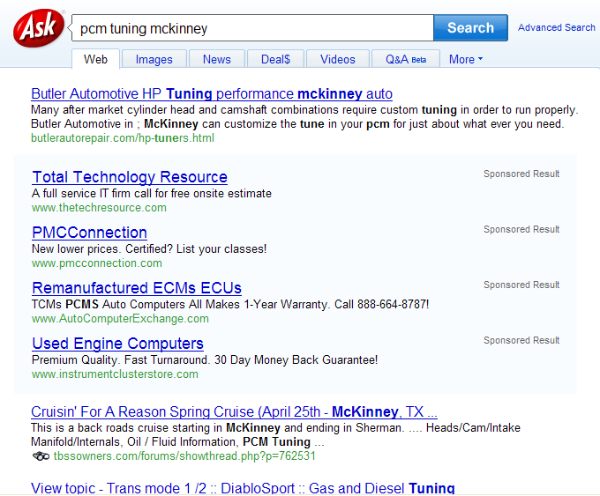600x496 pixels.
Task: Select the Web tab
Action: coord(96,59)
